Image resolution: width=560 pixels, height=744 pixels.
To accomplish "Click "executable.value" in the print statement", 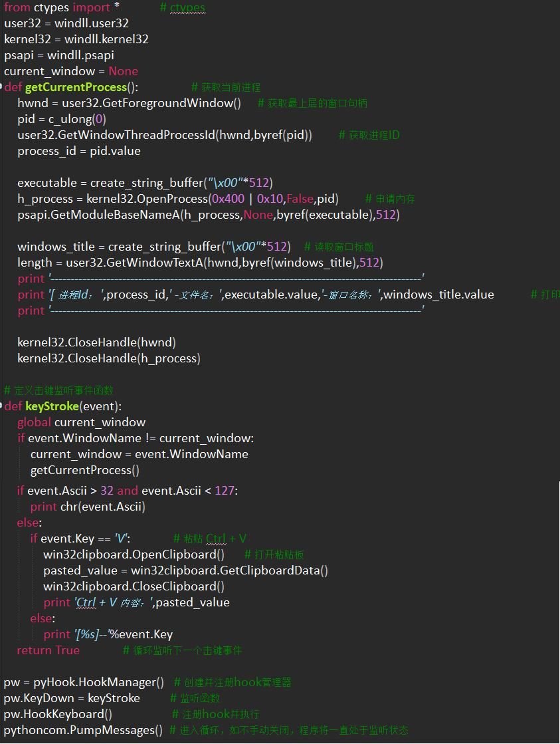I will click(x=271, y=295).
